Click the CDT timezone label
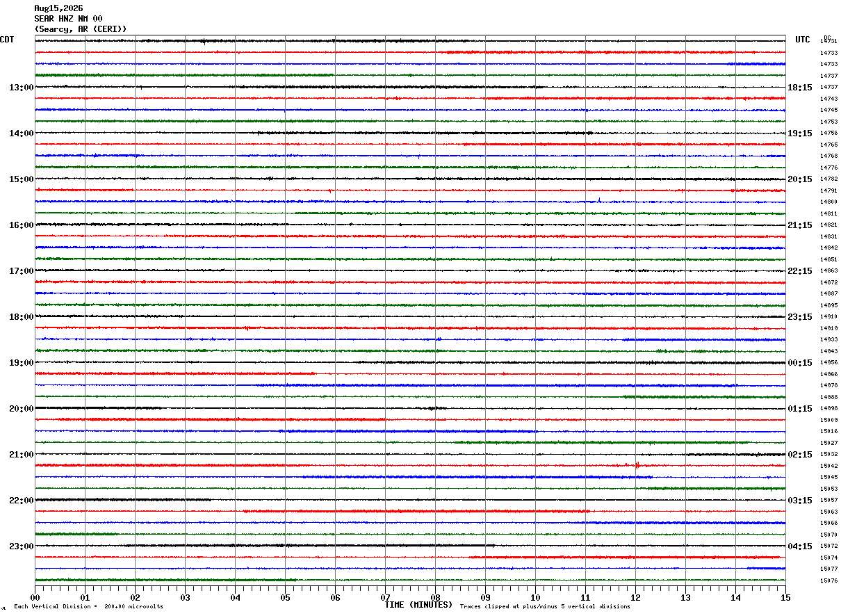Viewport: 841px width, 616px height. pyautogui.click(x=7, y=40)
